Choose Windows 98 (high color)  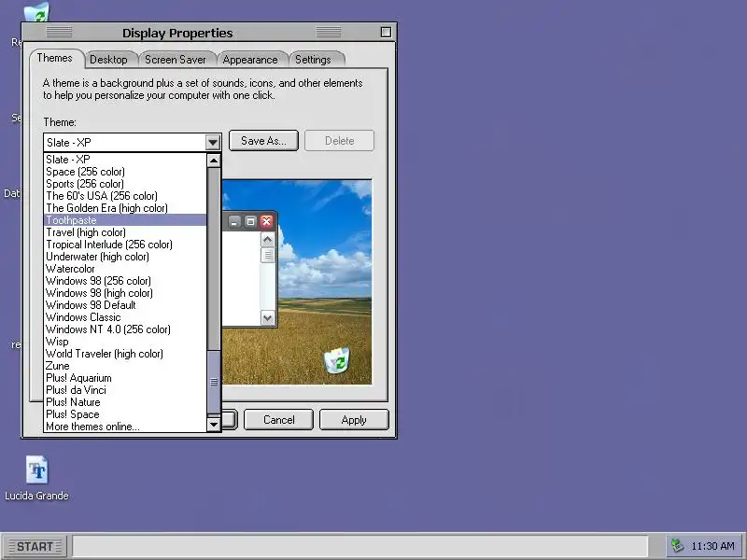pos(125,293)
